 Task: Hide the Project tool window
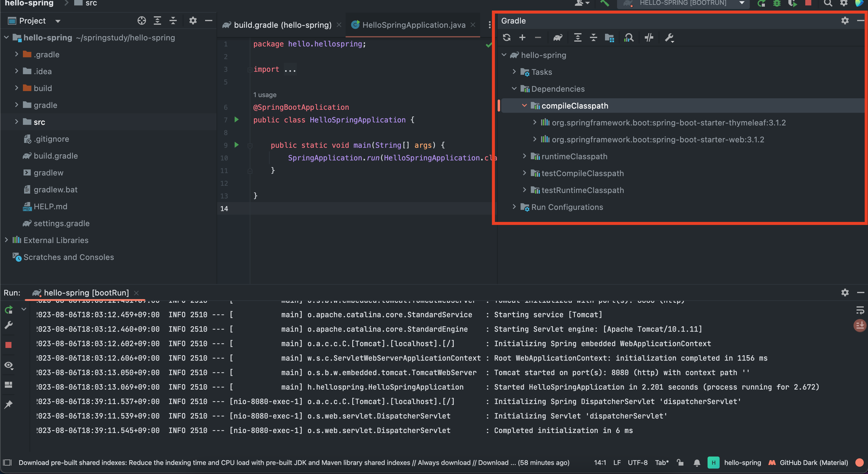[209, 21]
